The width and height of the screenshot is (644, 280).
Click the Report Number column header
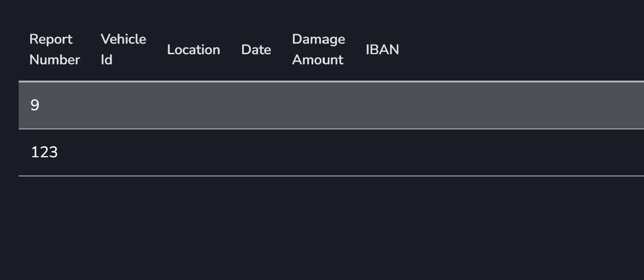tap(55, 49)
